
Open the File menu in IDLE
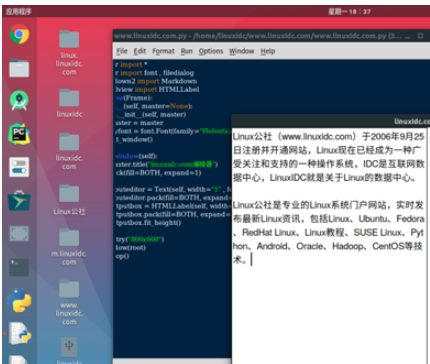tap(122, 51)
